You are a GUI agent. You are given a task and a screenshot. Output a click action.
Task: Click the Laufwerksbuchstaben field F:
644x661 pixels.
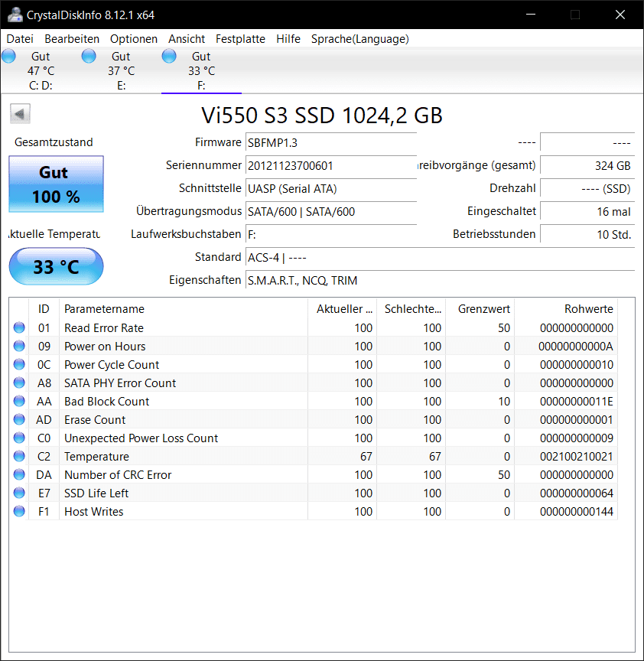point(331,234)
